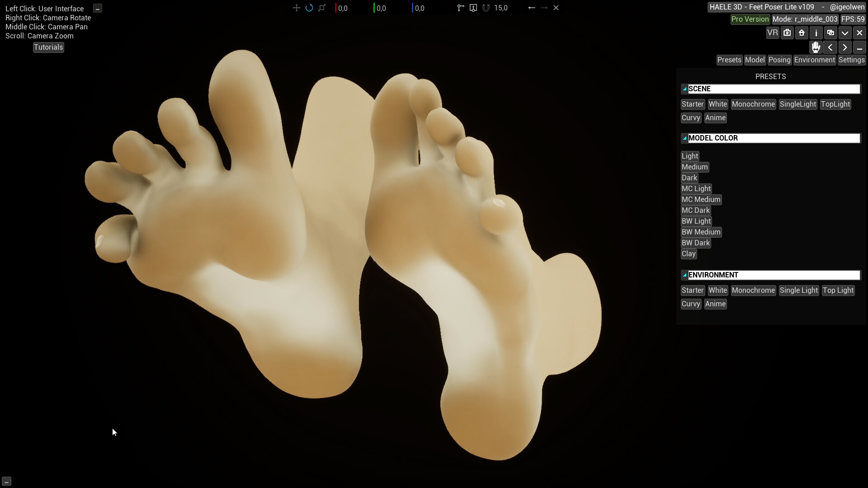The image size is (868, 488).
Task: Switch to the Posing tab
Action: [x=780, y=60]
